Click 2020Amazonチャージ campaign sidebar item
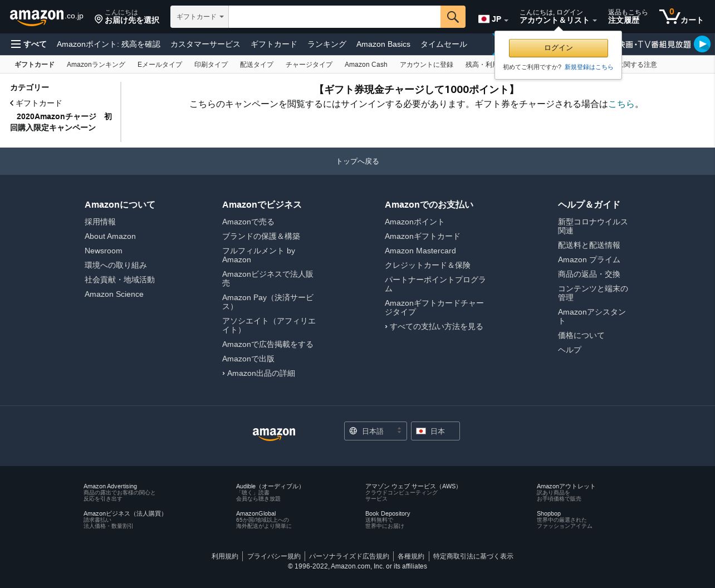 61,122
